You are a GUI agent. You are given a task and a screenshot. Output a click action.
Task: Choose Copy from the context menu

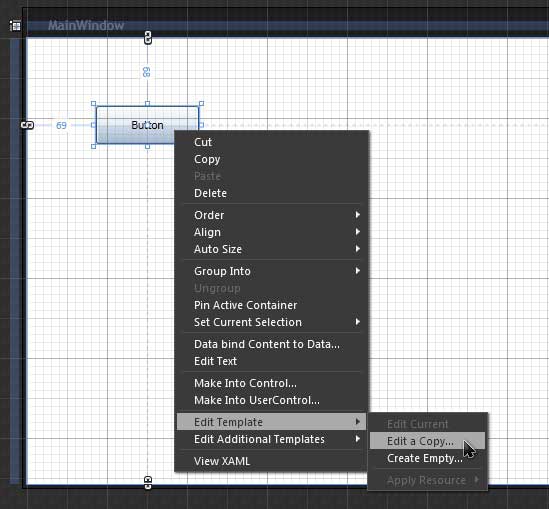[x=272, y=159]
